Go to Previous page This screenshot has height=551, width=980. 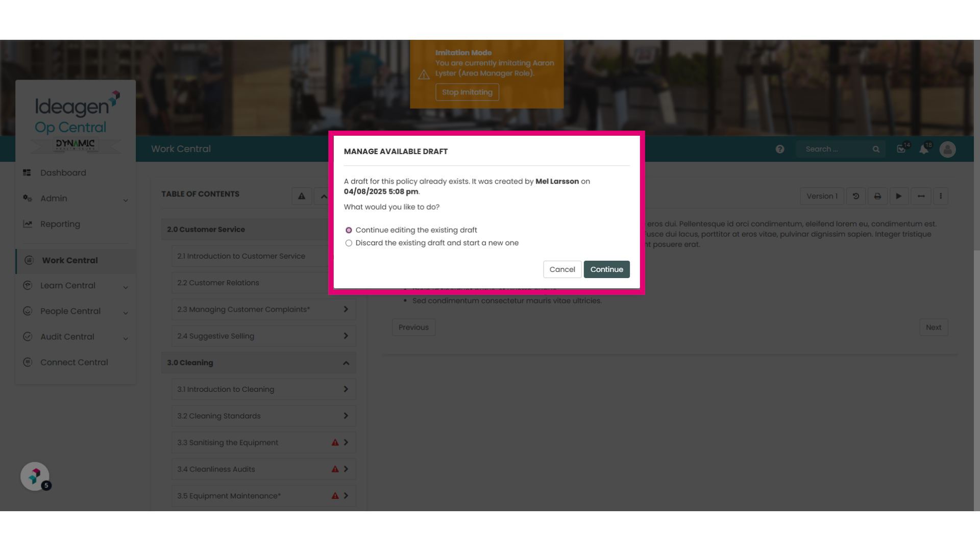(x=413, y=328)
